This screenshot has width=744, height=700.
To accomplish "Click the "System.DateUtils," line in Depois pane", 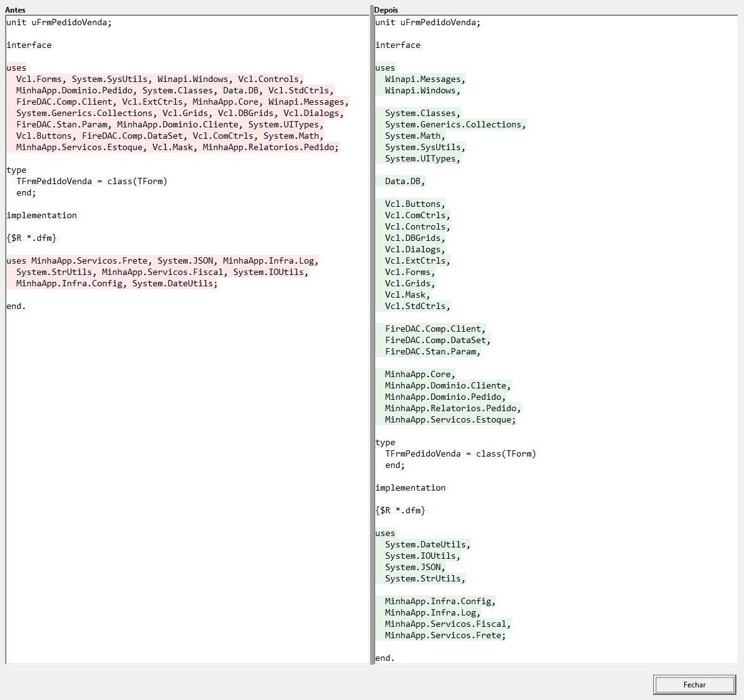I will tap(427, 545).
